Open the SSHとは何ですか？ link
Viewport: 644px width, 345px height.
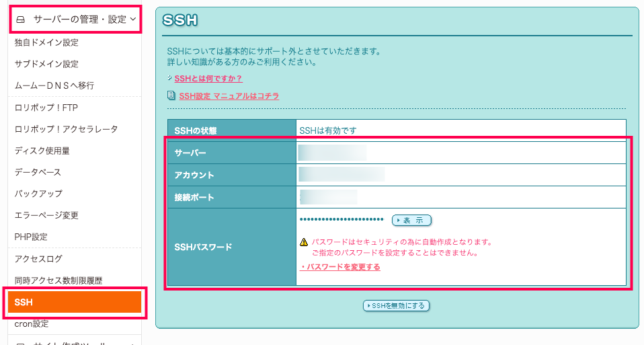(208, 79)
